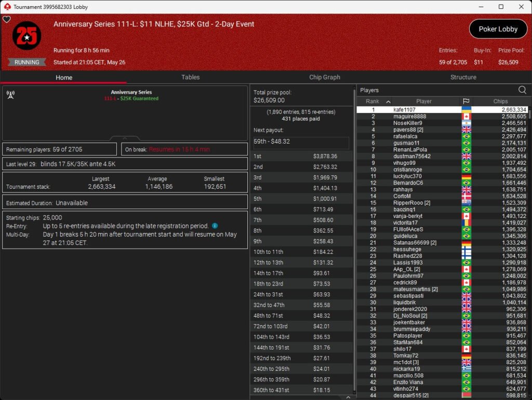Click the favorite heart icon
The image size is (532, 400).
click(6, 19)
